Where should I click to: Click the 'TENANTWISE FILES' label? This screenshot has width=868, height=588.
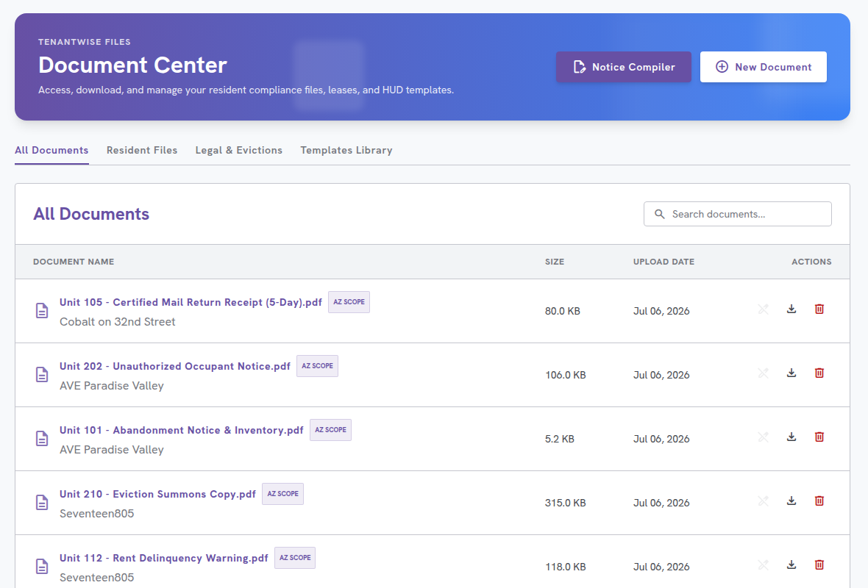(85, 42)
